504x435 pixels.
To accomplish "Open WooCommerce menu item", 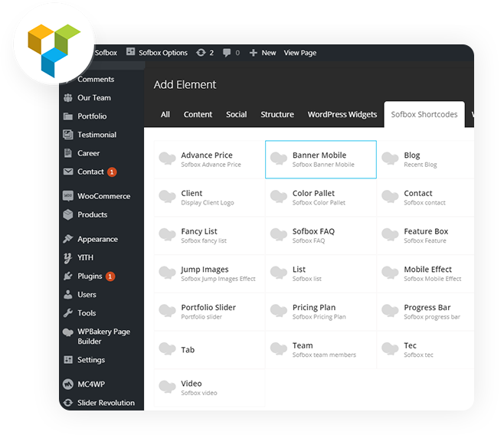I will [104, 196].
